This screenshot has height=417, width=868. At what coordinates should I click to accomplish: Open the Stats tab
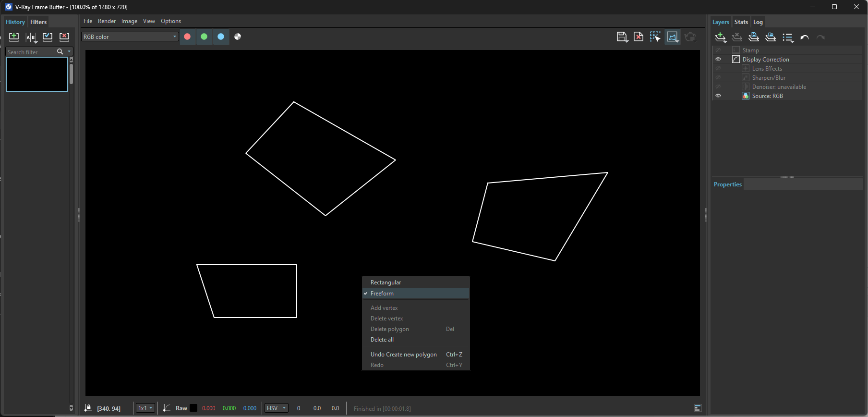coord(741,22)
